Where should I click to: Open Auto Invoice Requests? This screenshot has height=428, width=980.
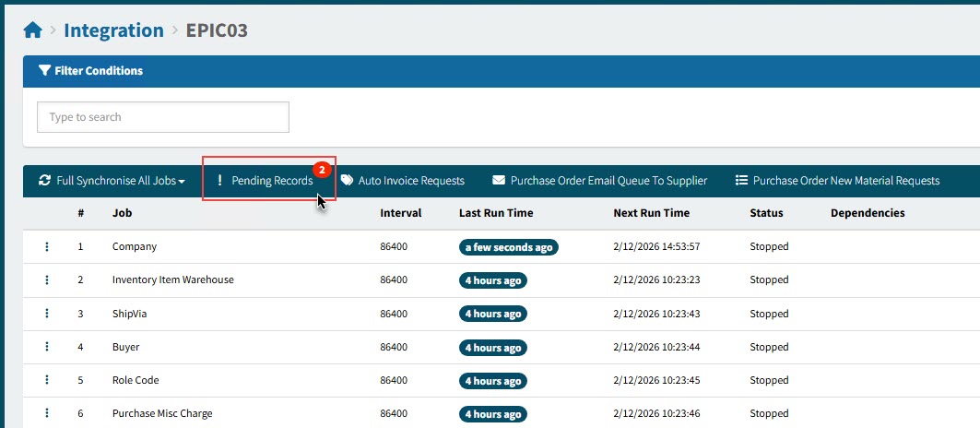pos(402,181)
